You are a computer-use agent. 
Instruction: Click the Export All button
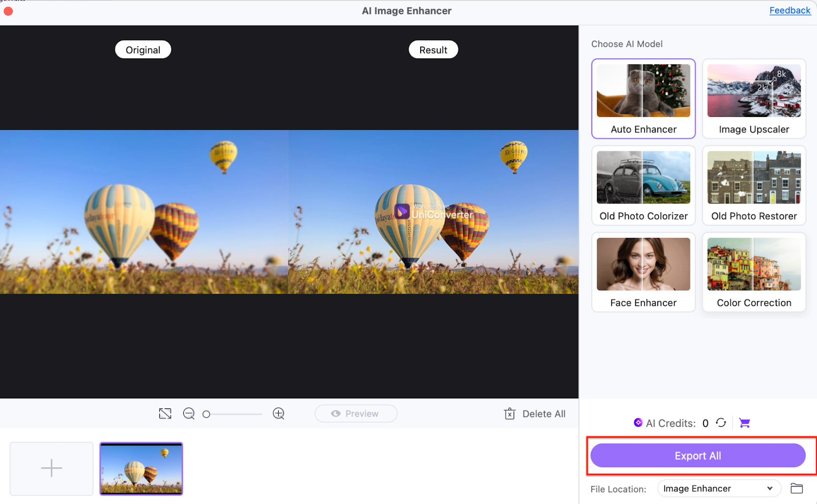point(698,455)
